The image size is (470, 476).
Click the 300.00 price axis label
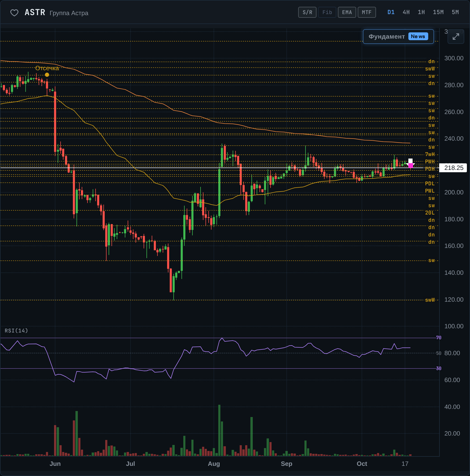[454, 58]
